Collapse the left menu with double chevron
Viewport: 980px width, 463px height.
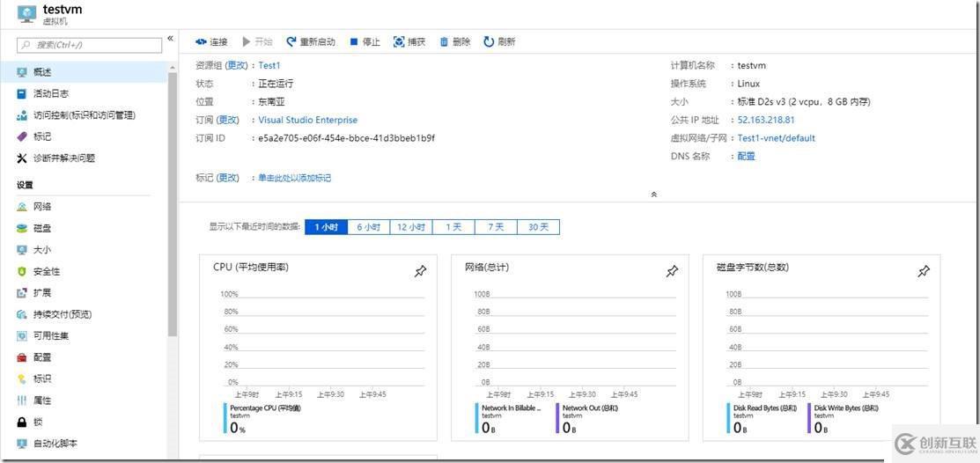(x=170, y=39)
